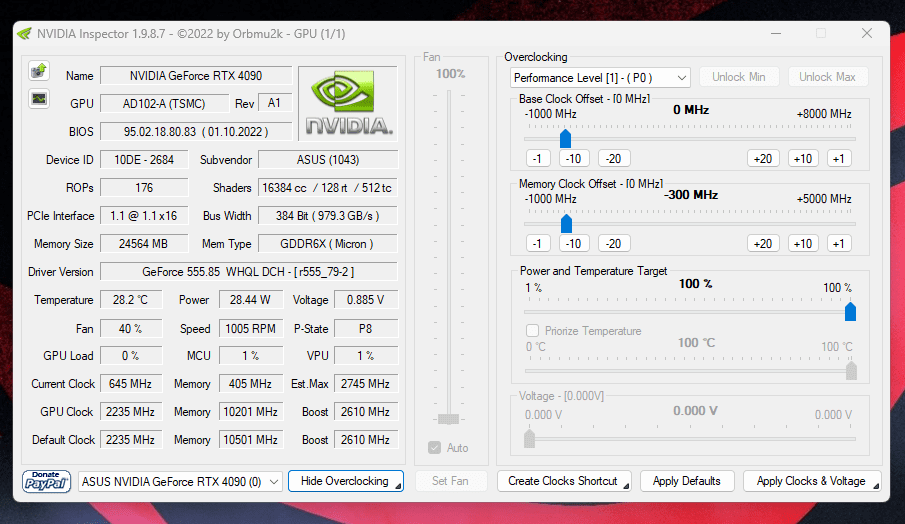Click the vertical Fan speed slider handle

[448, 419]
